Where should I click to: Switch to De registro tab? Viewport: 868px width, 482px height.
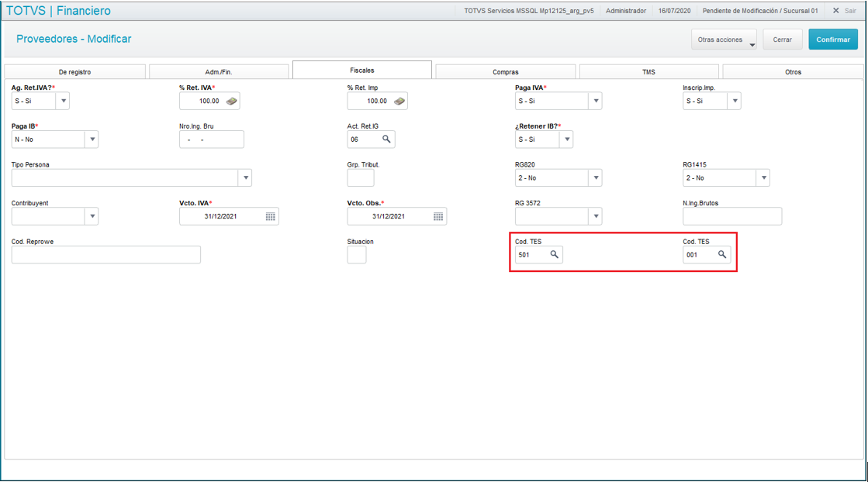click(74, 72)
